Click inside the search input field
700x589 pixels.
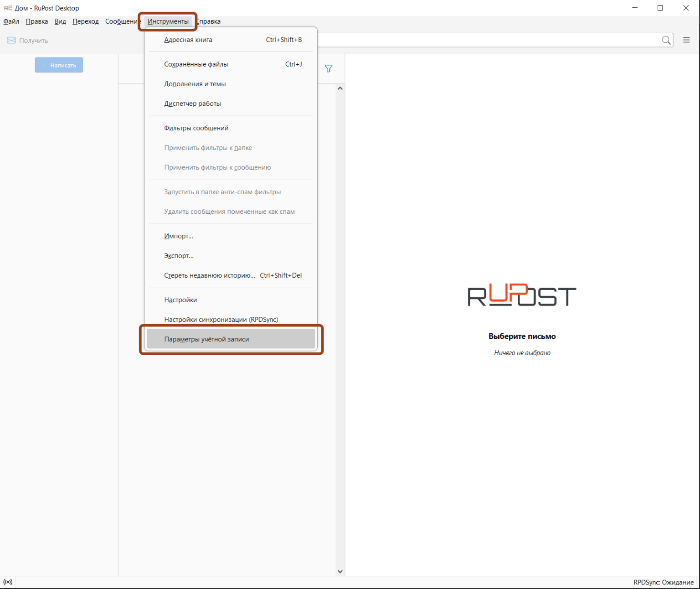tap(501, 40)
